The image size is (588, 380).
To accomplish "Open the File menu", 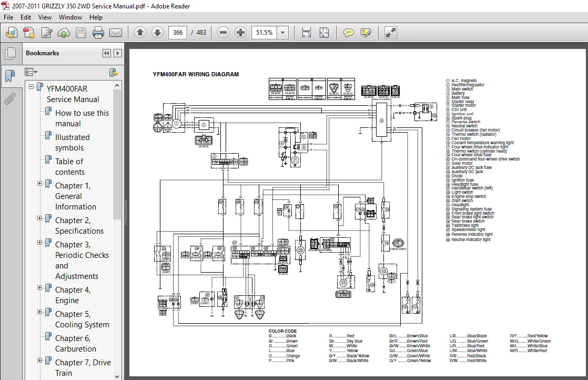I will click(8, 17).
